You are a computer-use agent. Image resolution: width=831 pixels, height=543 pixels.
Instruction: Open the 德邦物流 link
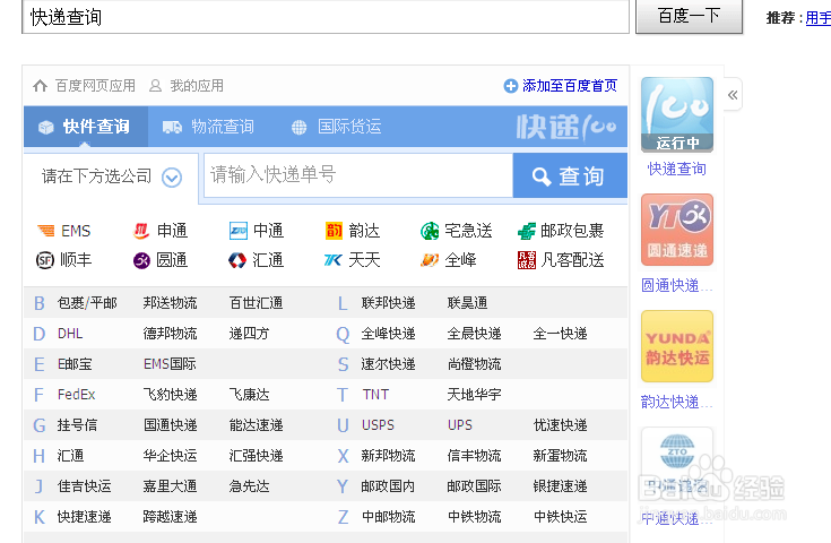(x=170, y=334)
